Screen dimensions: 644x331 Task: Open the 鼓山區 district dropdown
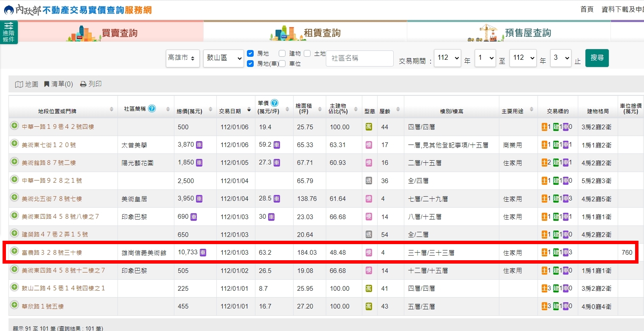coord(224,58)
